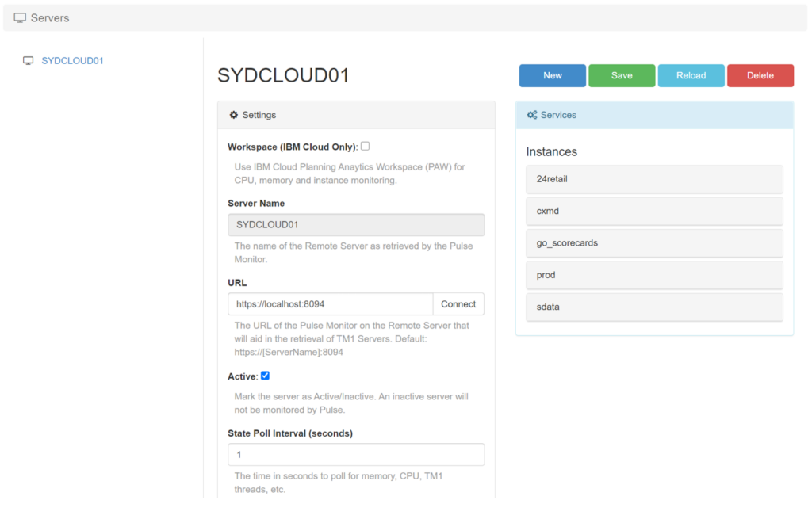Focus the State Poll Interval field

click(356, 455)
